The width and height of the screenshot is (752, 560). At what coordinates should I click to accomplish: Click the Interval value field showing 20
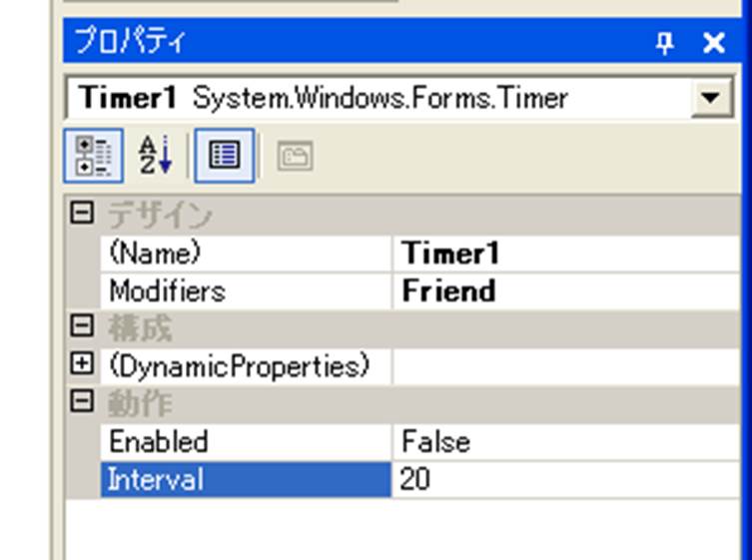[x=564, y=479]
